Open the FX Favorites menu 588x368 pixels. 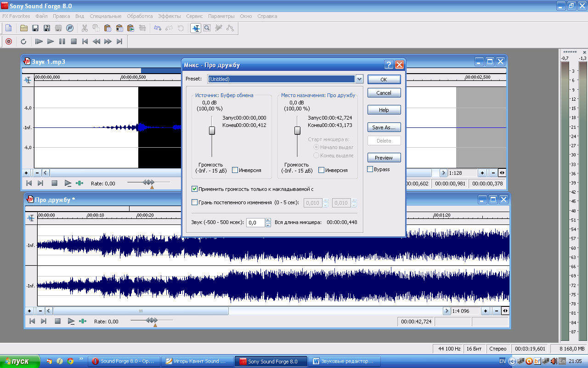[x=16, y=16]
